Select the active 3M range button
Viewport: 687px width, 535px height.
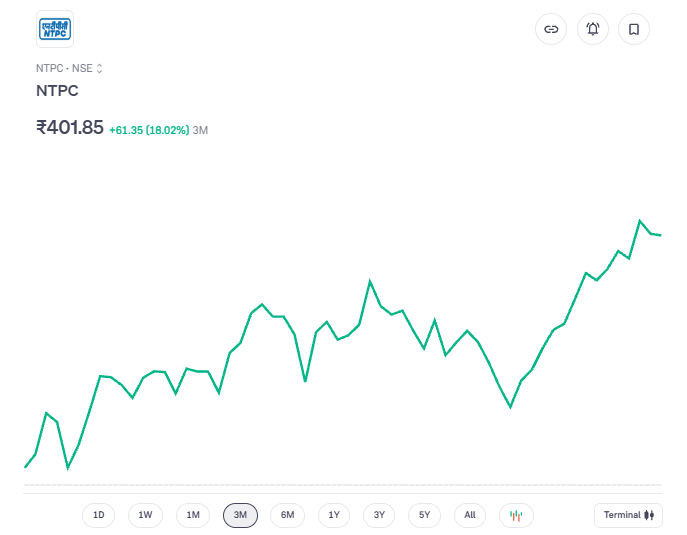tap(240, 515)
